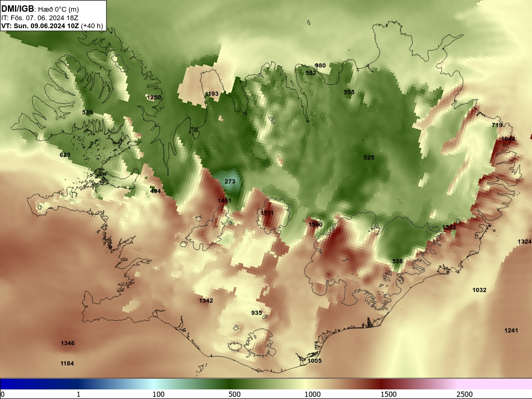Viewport: 532px width, 399px height.
Task: Select the 719 value label
Action: pyautogui.click(x=497, y=125)
